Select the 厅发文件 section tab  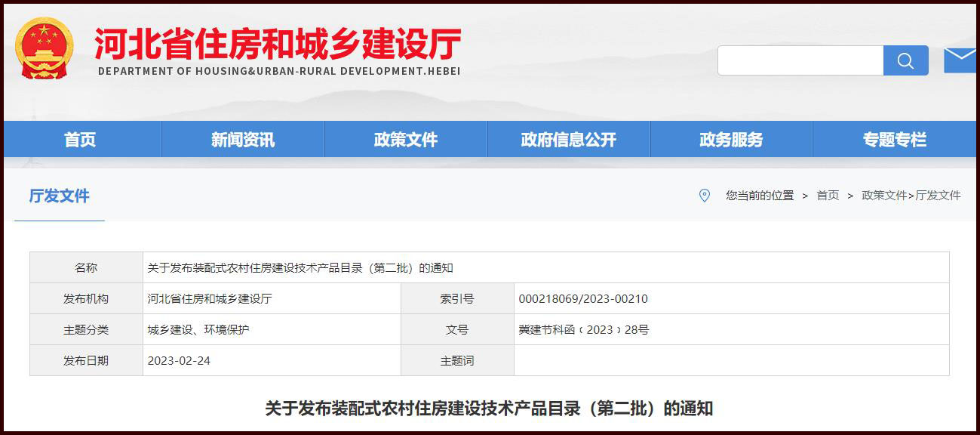pyautogui.click(x=59, y=196)
